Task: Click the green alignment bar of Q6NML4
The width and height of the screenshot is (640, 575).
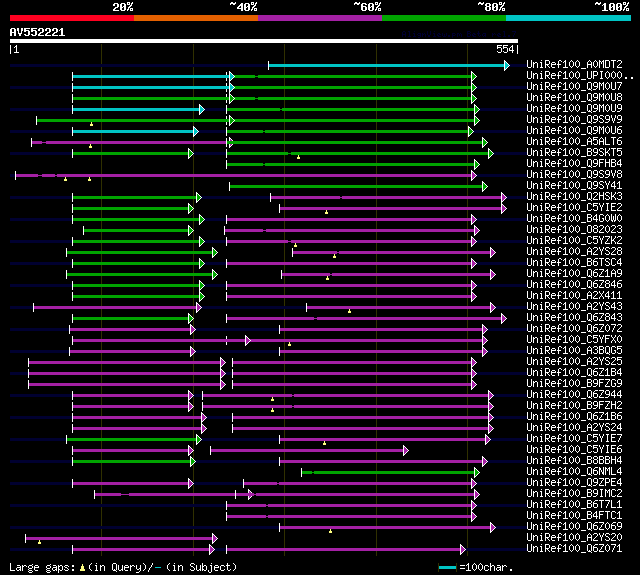Action: click(x=390, y=473)
